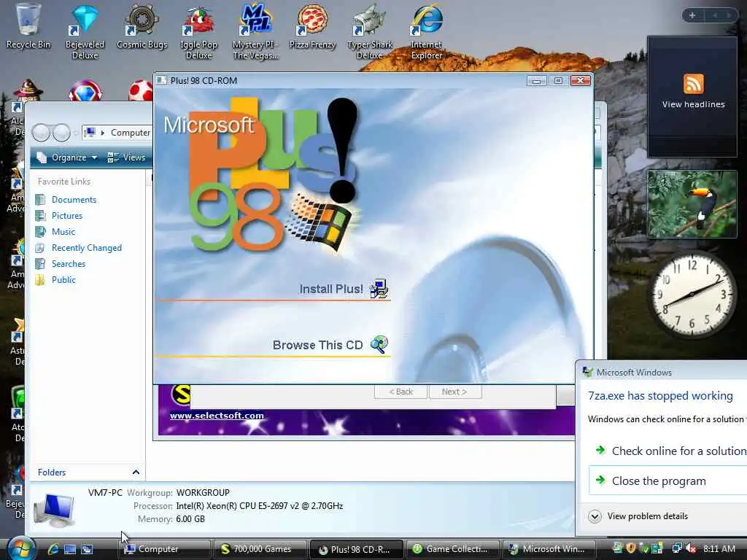Click the volume muted tray icon
Image resolution: width=747 pixels, height=560 pixels.
pos(692,548)
